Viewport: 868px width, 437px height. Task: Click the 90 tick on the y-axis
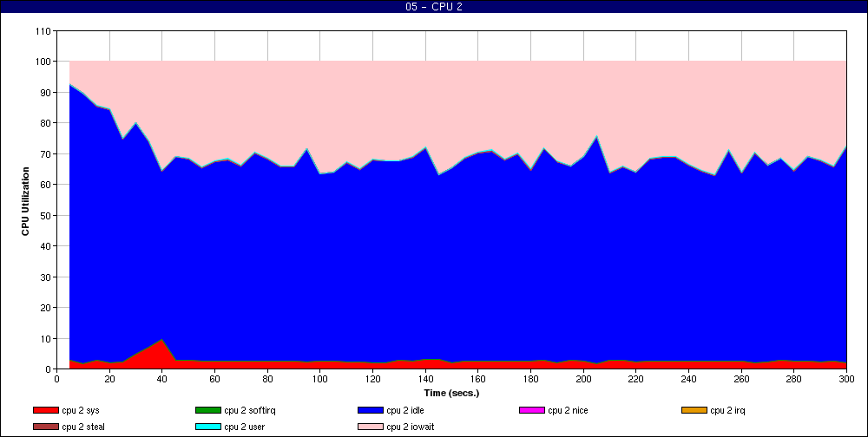pyautogui.click(x=45, y=93)
